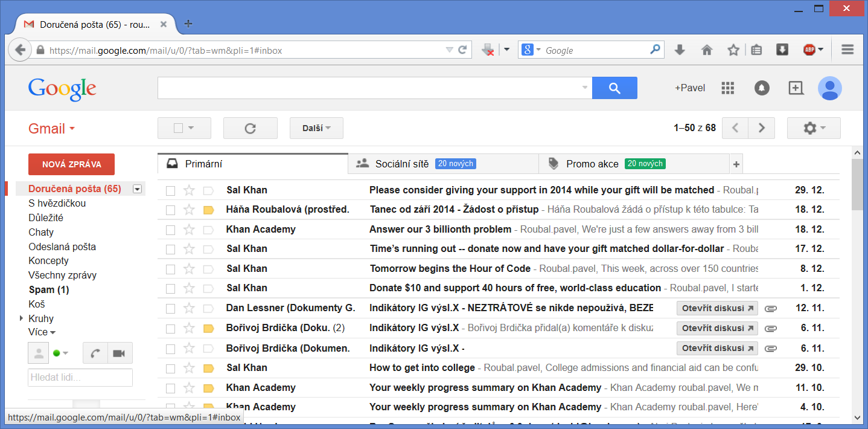Expand the Kruhy label tree

click(22, 318)
